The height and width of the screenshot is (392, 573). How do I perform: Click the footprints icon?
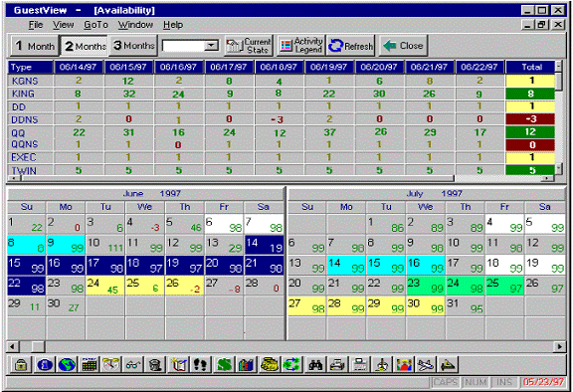200,364
